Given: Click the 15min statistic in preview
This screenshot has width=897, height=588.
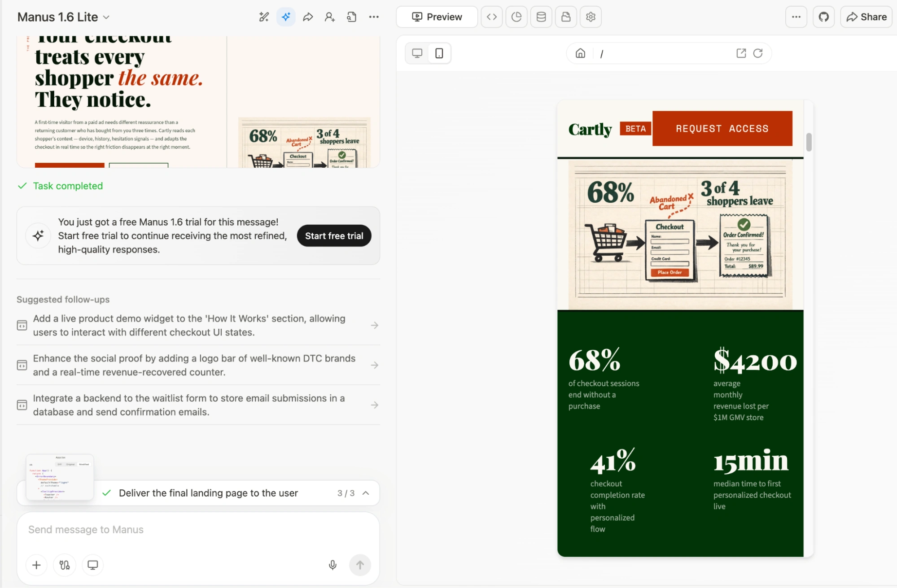Looking at the screenshot, I should 751,461.
